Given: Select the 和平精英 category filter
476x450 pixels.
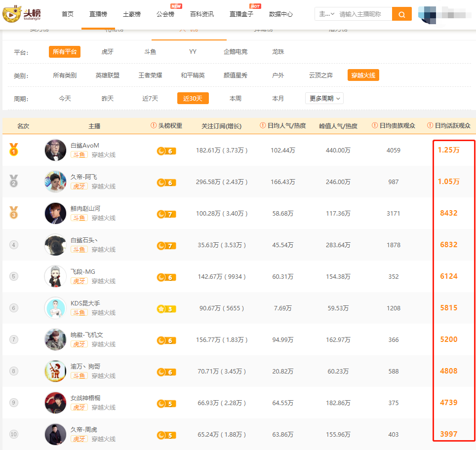Looking at the screenshot, I should [193, 75].
